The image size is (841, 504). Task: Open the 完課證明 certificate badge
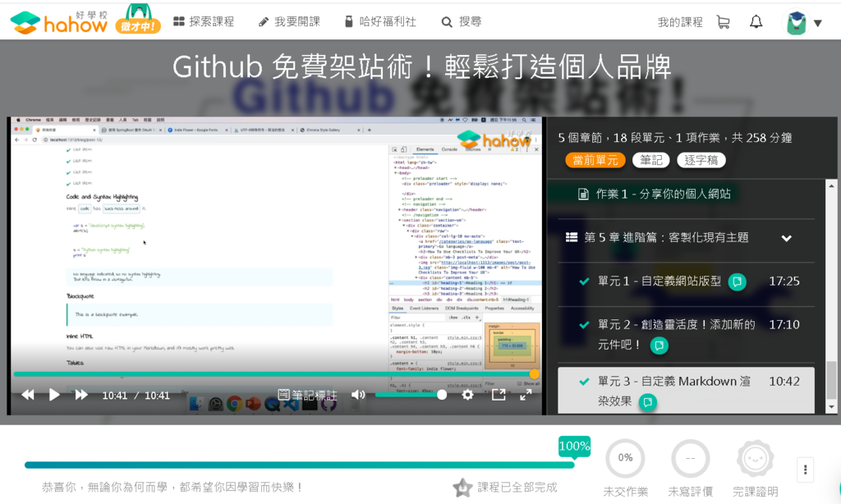(756, 458)
